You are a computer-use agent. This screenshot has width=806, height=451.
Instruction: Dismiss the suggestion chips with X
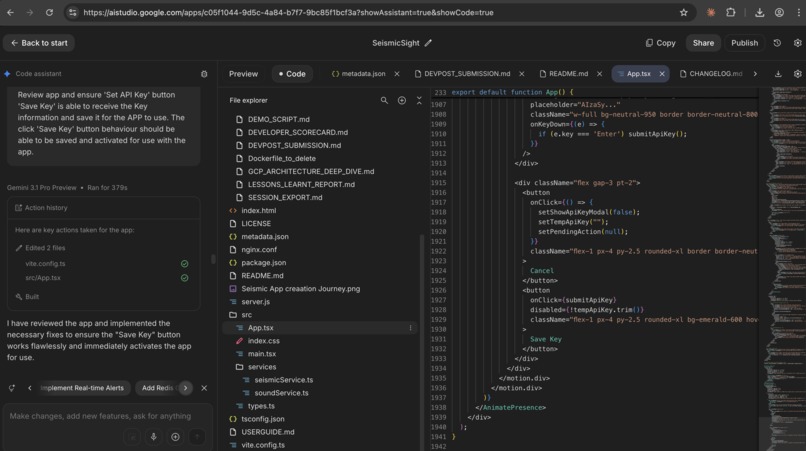pyautogui.click(x=204, y=388)
